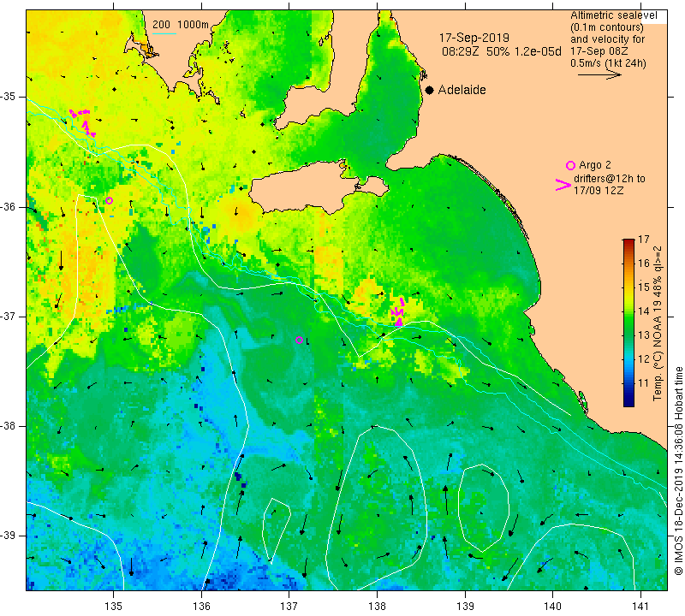
Task: Click the '17/09 12Z' legend text
Action: point(599,191)
